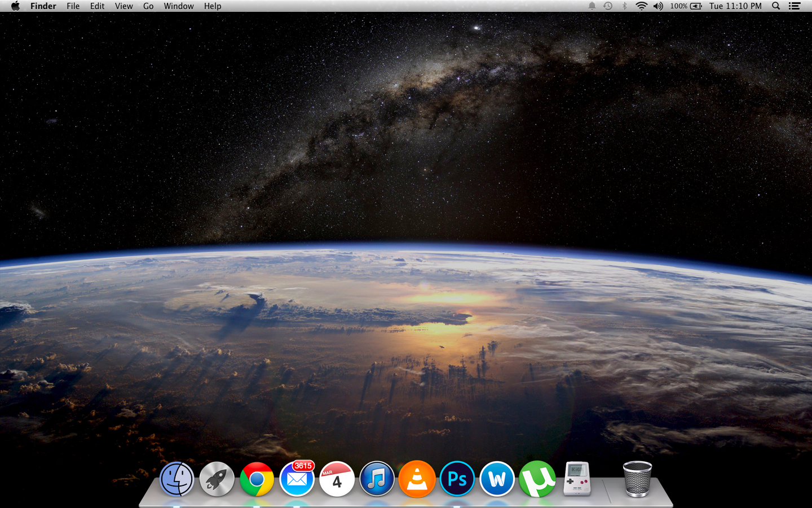812x508 pixels.
Task: Click the Tue 11:10 PM clock
Action: pos(735,6)
